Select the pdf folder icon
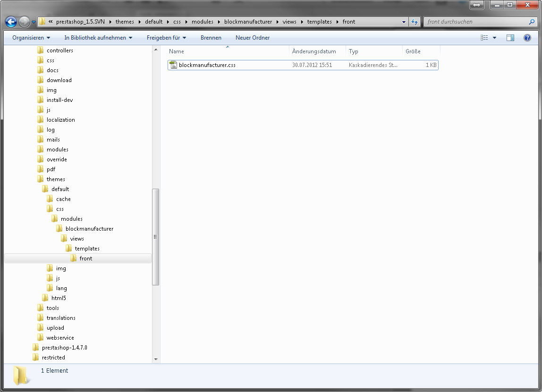Screen dimensions: 542x392 (41, 169)
